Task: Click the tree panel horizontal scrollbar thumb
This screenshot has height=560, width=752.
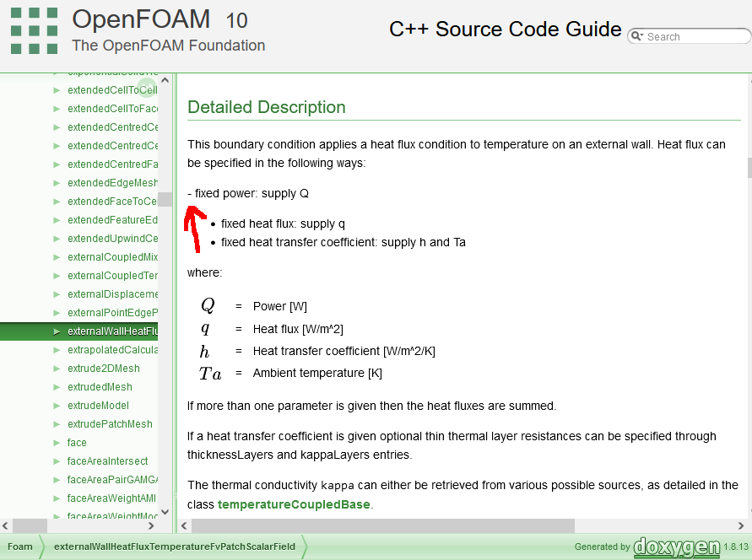Action: (30, 526)
